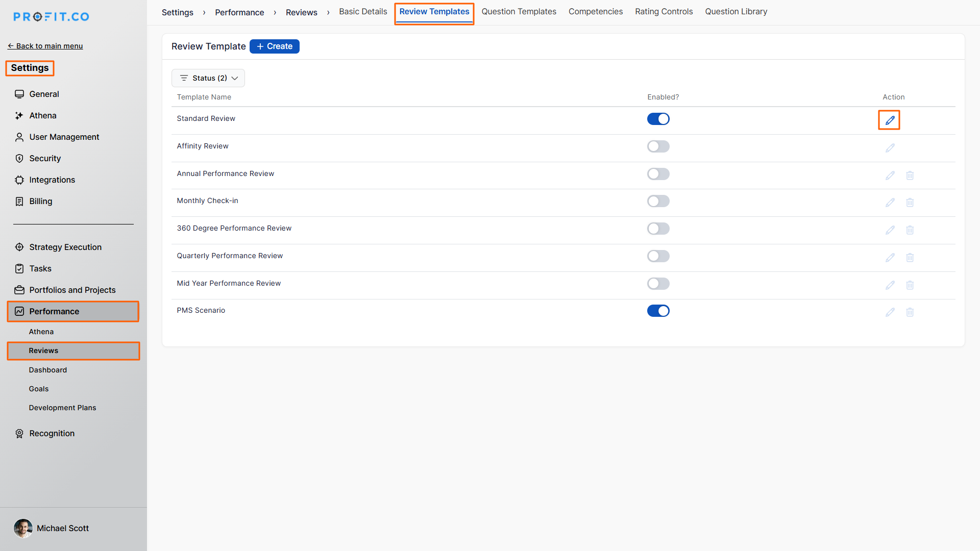The image size is (980, 551).
Task: Click the edit pencil for Standard Review
Action: point(890,120)
